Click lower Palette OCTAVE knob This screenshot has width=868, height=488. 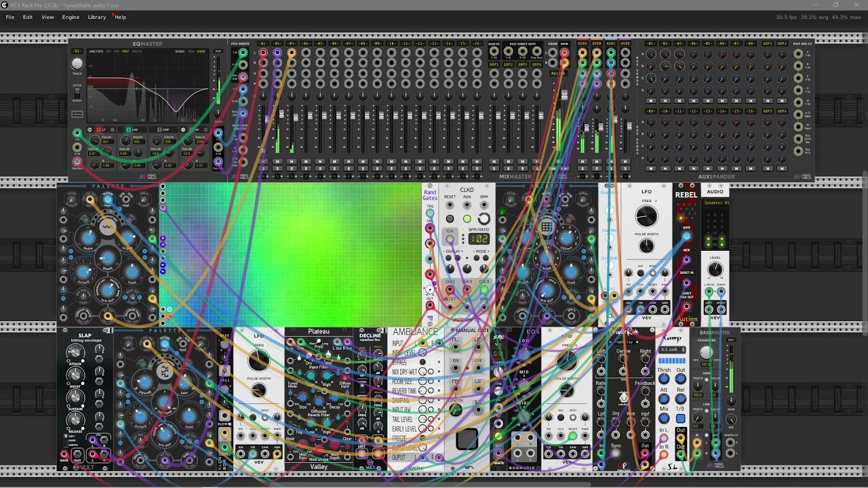click(x=140, y=416)
